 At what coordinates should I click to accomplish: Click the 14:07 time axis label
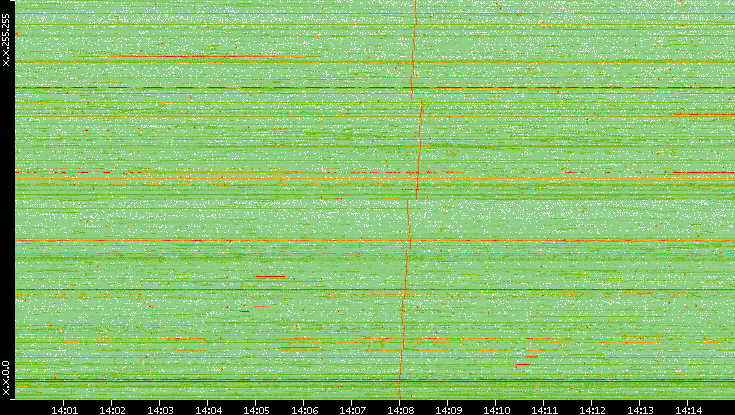[x=352, y=410]
